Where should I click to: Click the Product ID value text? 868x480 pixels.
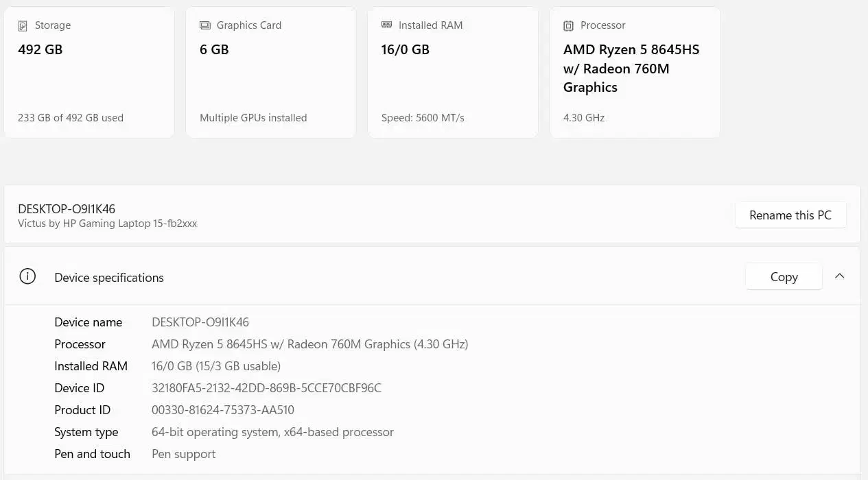coord(222,410)
